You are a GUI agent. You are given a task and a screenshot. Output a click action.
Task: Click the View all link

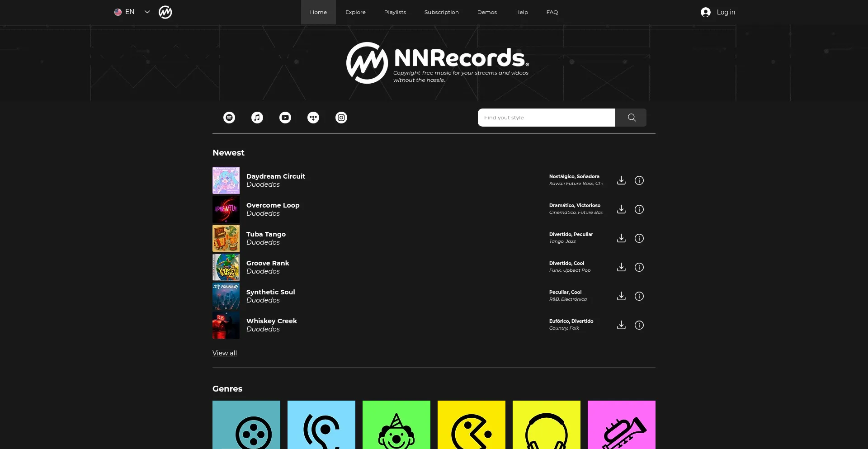[x=225, y=353]
